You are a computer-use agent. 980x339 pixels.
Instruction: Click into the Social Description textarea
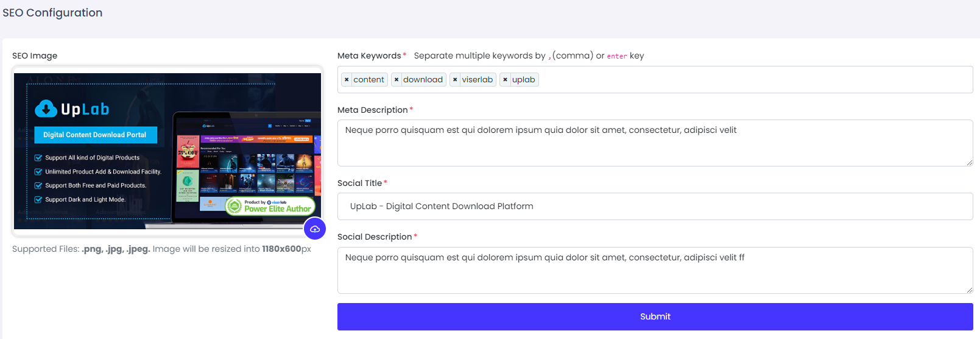coord(655,270)
